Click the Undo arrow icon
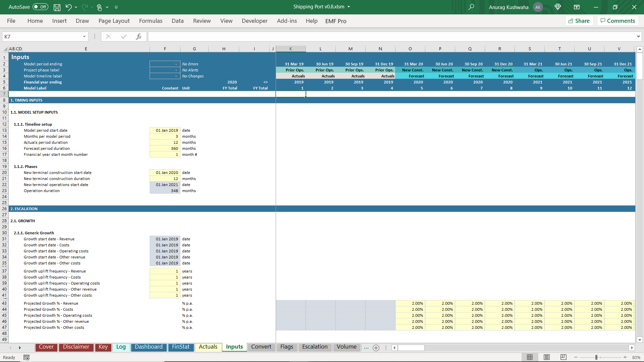 [x=68, y=7]
